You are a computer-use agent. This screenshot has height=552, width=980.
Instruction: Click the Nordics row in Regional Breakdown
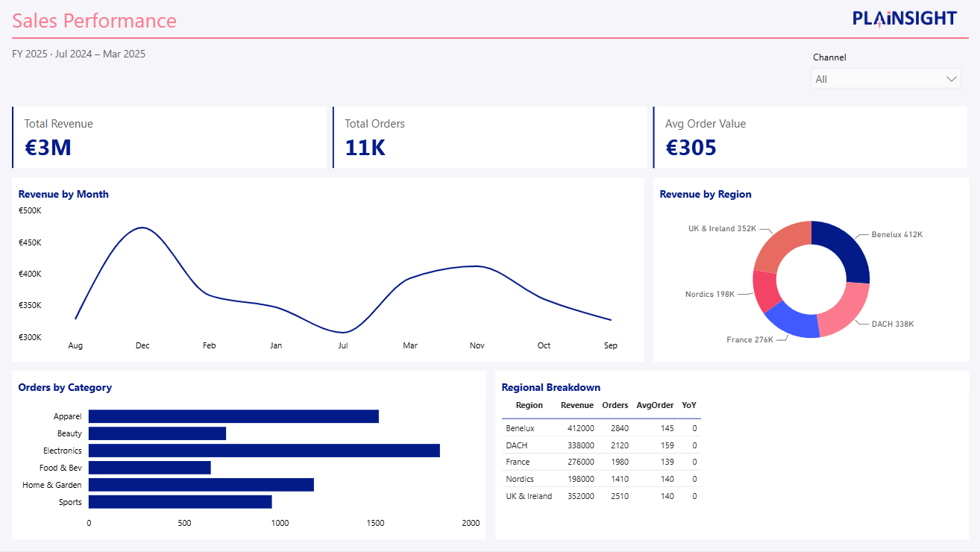[x=601, y=479]
